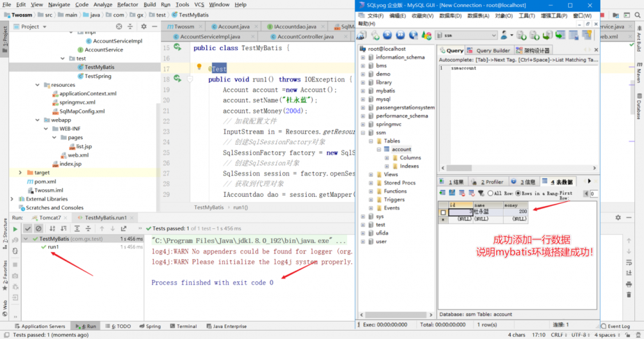Click the green Rerun button in Run panel
The image size is (644, 339).
pos(15,228)
